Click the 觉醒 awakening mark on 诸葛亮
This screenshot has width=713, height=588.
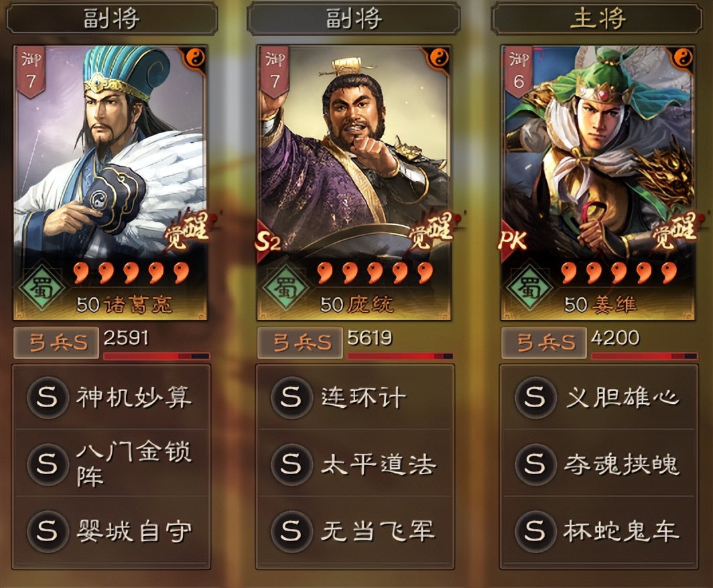[188, 230]
